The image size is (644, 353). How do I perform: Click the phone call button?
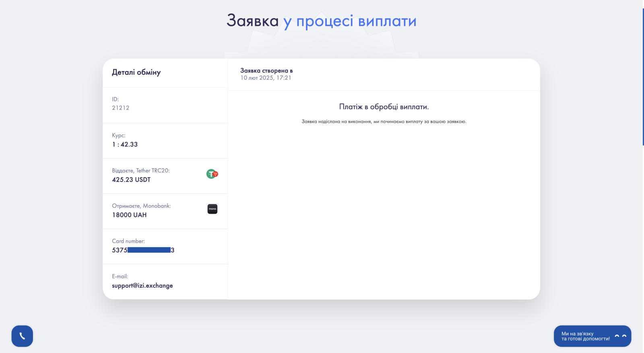(x=22, y=336)
